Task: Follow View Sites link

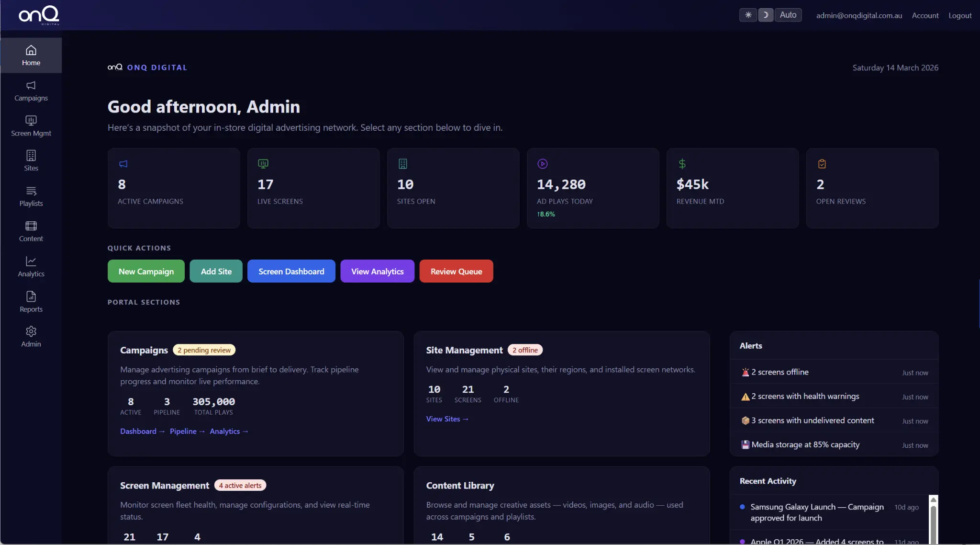Action: point(447,419)
